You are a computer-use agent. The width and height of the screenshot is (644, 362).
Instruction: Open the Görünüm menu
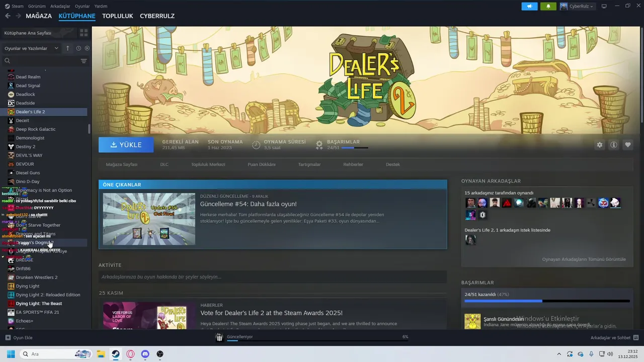click(x=37, y=6)
